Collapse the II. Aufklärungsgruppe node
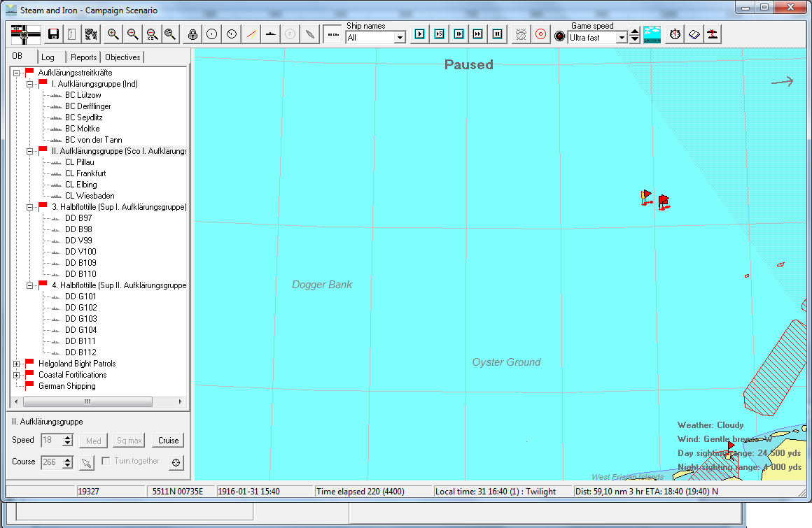This screenshot has height=528, width=812. [x=30, y=151]
